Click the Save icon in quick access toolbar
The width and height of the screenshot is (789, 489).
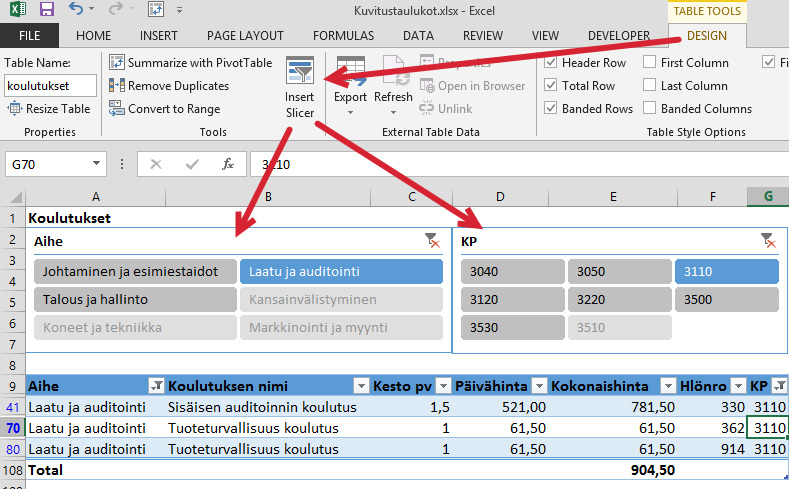47,10
